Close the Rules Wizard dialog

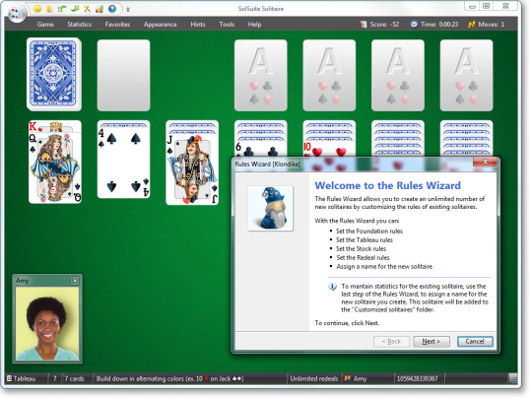pyautogui.click(x=485, y=162)
